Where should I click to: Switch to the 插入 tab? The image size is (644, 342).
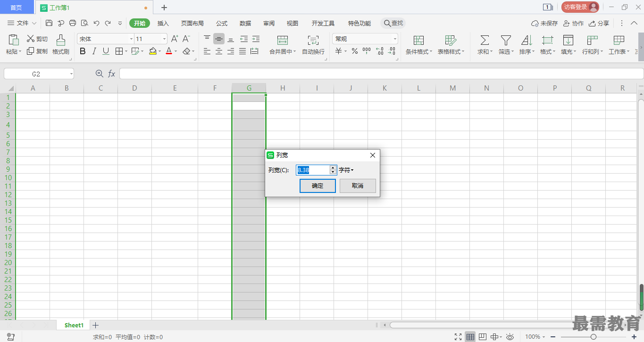[163, 23]
